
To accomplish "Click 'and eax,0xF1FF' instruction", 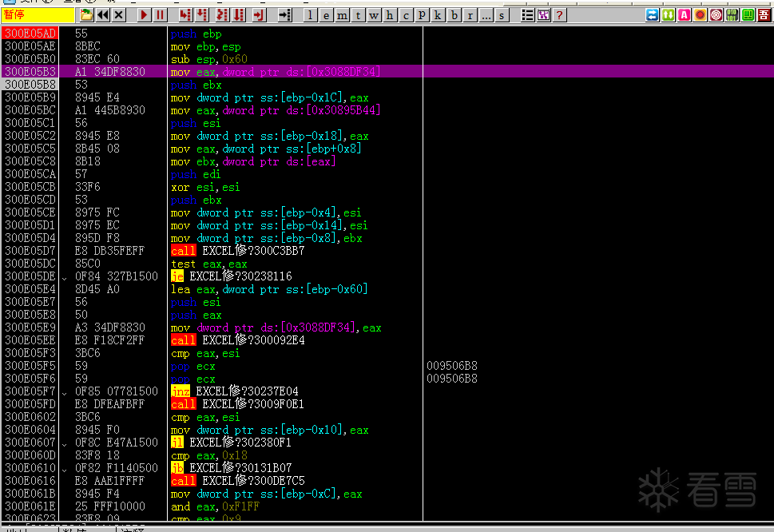I will tap(215, 506).
